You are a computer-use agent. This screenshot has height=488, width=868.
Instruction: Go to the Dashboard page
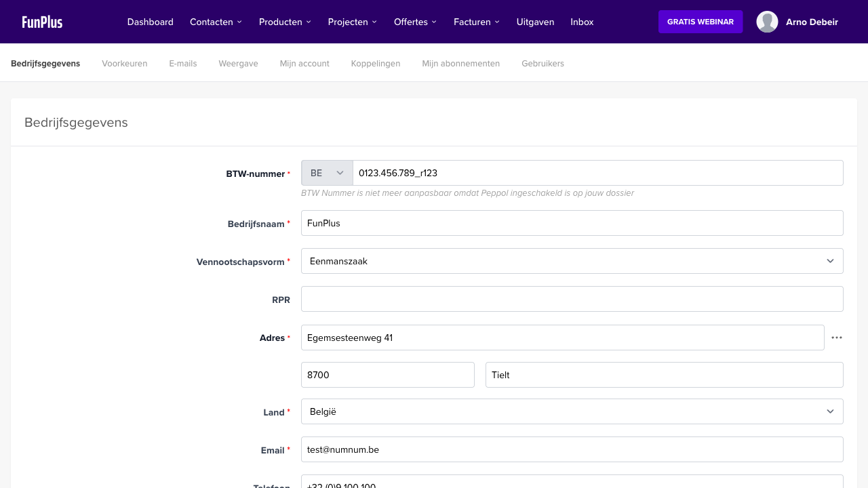point(150,22)
